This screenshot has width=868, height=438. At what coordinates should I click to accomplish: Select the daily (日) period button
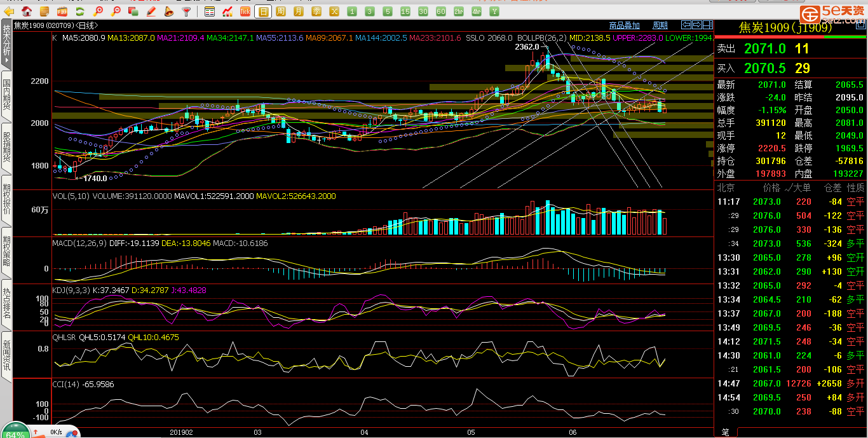pyautogui.click(x=263, y=11)
